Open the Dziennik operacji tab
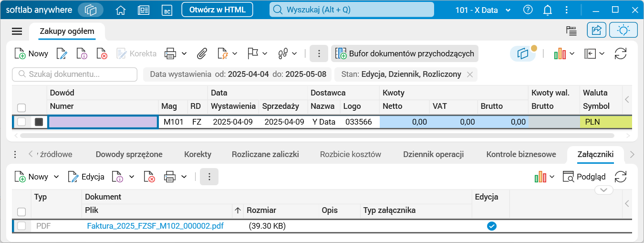The width and height of the screenshot is (644, 243). (x=434, y=154)
